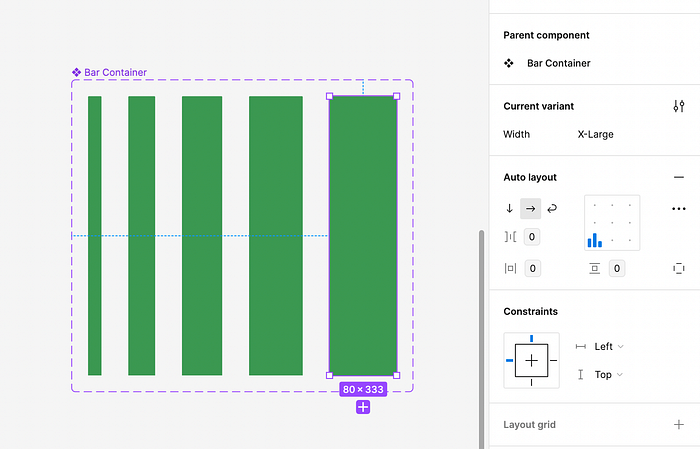Set auto layout direction to horizontal
The image size is (700, 449).
pos(530,208)
